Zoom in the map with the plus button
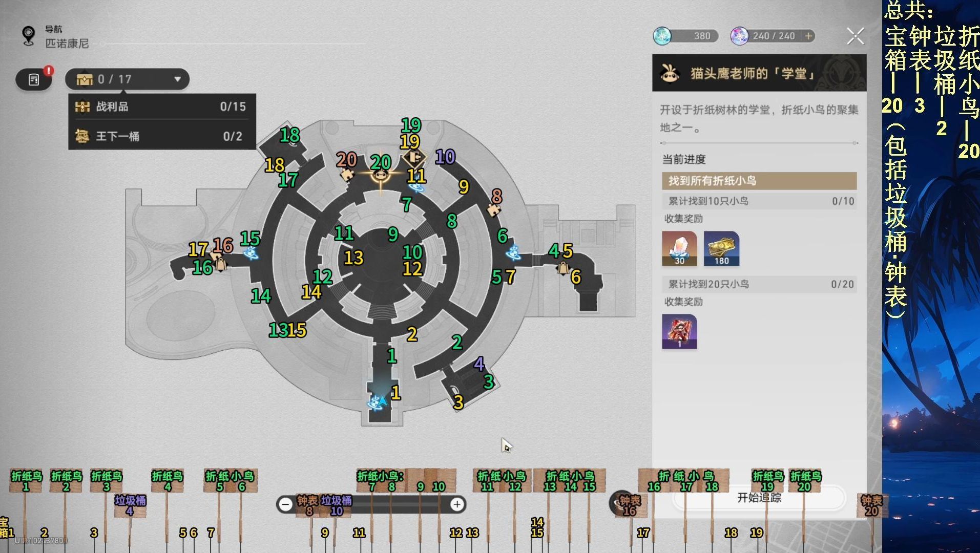The width and height of the screenshot is (980, 553). 457,504
